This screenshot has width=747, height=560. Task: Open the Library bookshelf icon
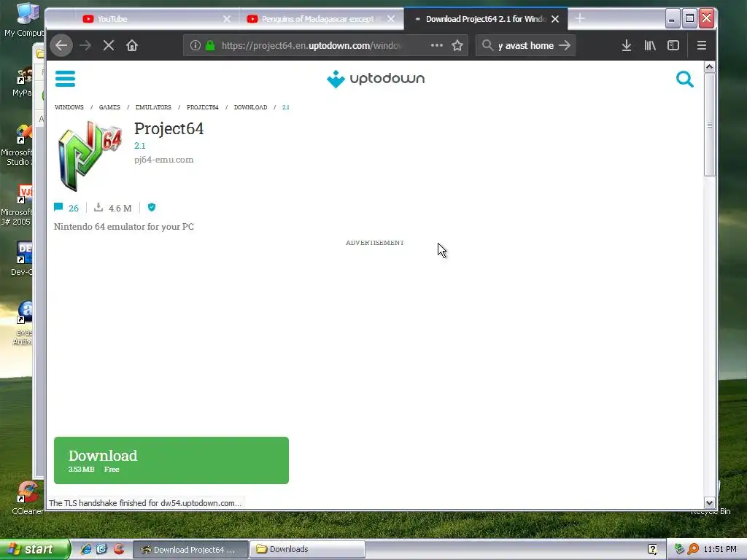pyautogui.click(x=650, y=46)
